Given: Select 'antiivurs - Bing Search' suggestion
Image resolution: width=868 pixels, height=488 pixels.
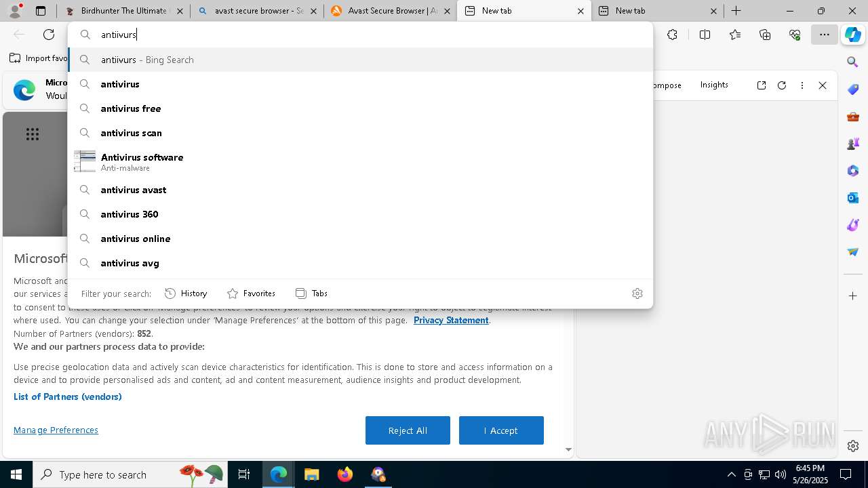Looking at the screenshot, I should [360, 60].
